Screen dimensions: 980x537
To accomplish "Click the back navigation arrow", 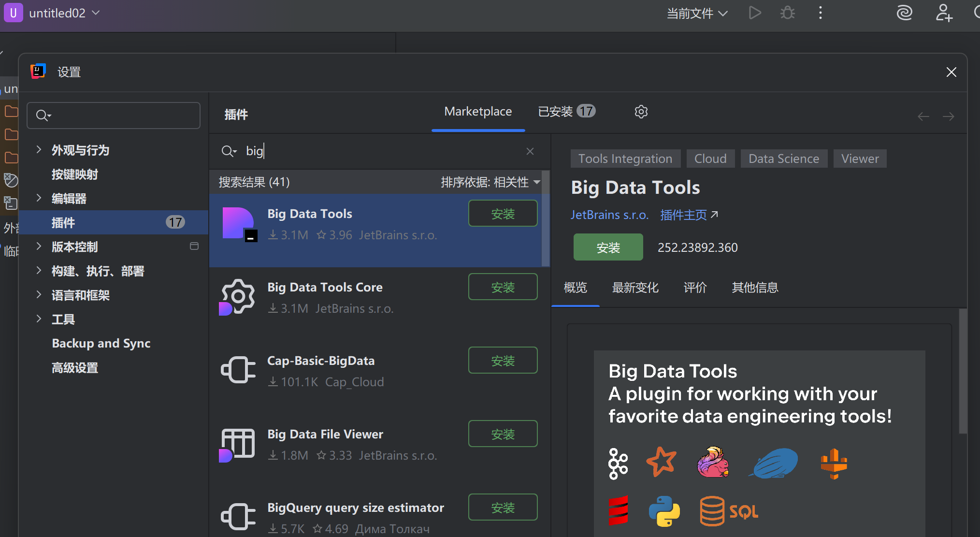I will click(x=923, y=116).
